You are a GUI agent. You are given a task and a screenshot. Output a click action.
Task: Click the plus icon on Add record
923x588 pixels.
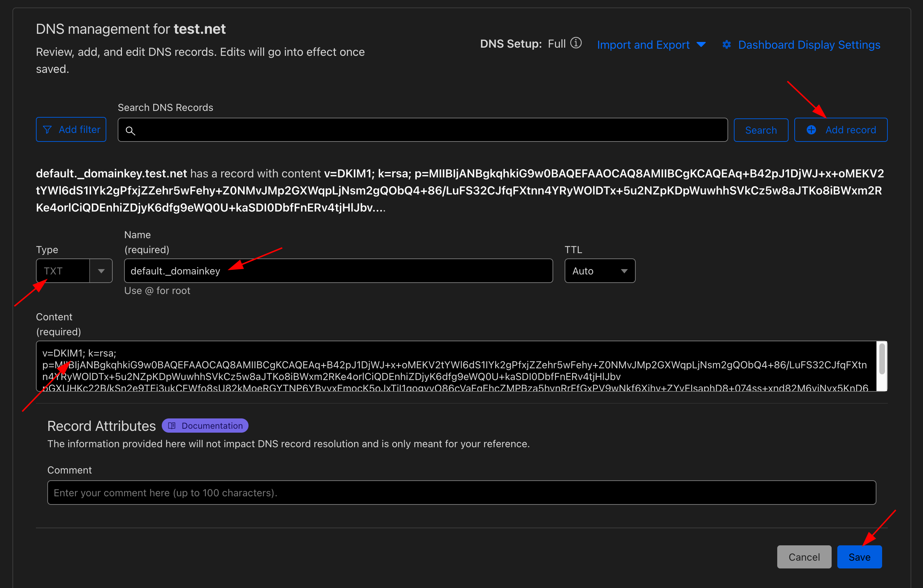811,130
